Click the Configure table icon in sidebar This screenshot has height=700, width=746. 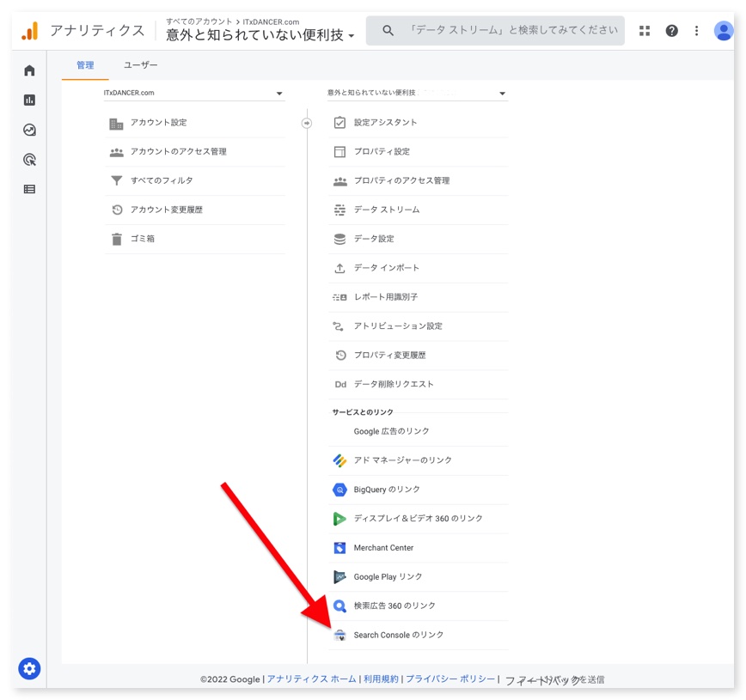coord(29,189)
